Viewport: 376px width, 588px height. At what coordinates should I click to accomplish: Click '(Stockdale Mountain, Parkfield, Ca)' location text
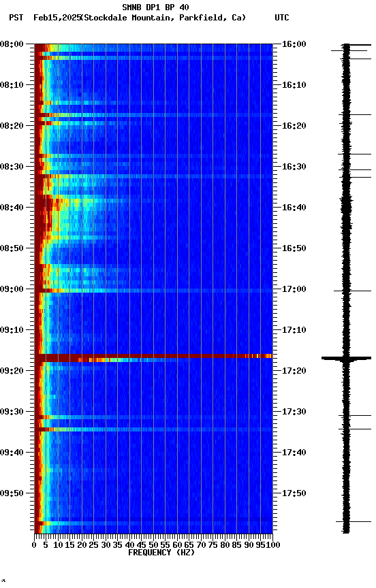pyautogui.click(x=163, y=18)
